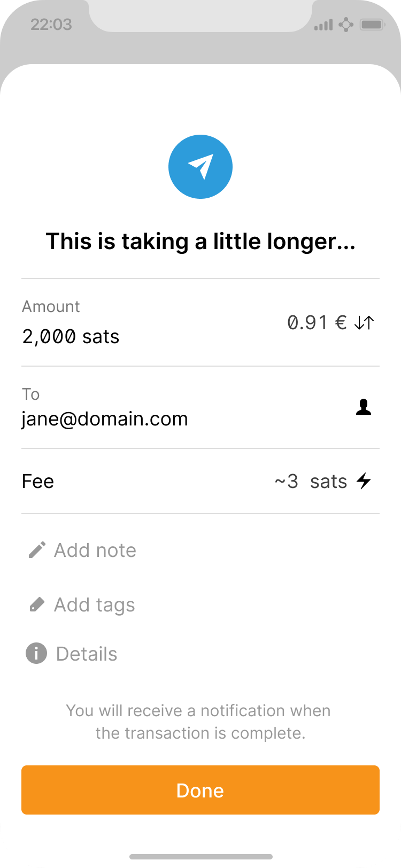Tap the 22:03 clock in status bar
Viewport: 401px width, 868px height.
click(x=51, y=25)
